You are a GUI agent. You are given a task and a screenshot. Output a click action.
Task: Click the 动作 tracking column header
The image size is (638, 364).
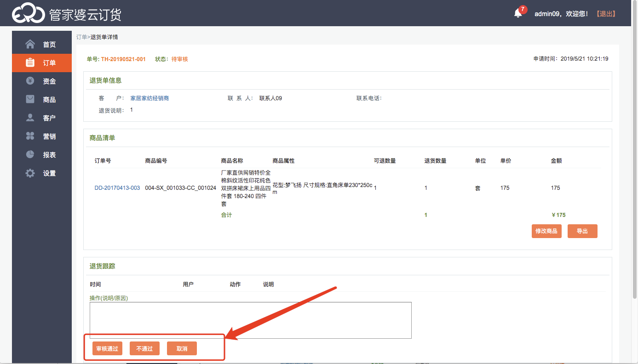point(235,284)
